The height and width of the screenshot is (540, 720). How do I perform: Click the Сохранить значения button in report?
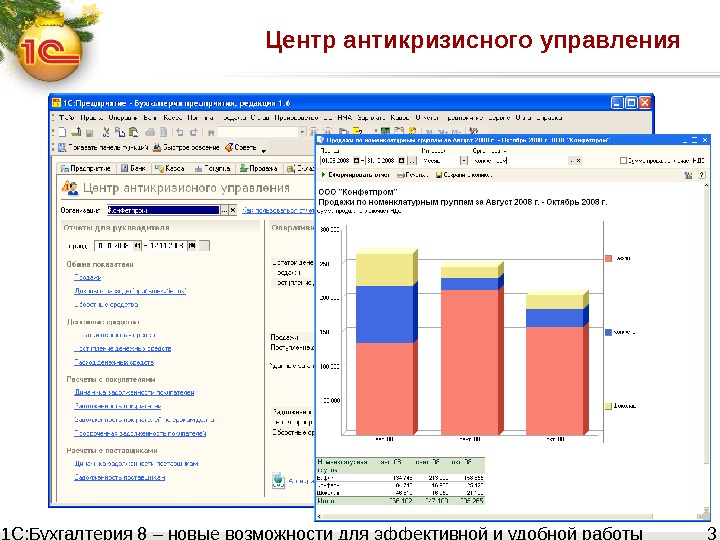tap(464, 175)
